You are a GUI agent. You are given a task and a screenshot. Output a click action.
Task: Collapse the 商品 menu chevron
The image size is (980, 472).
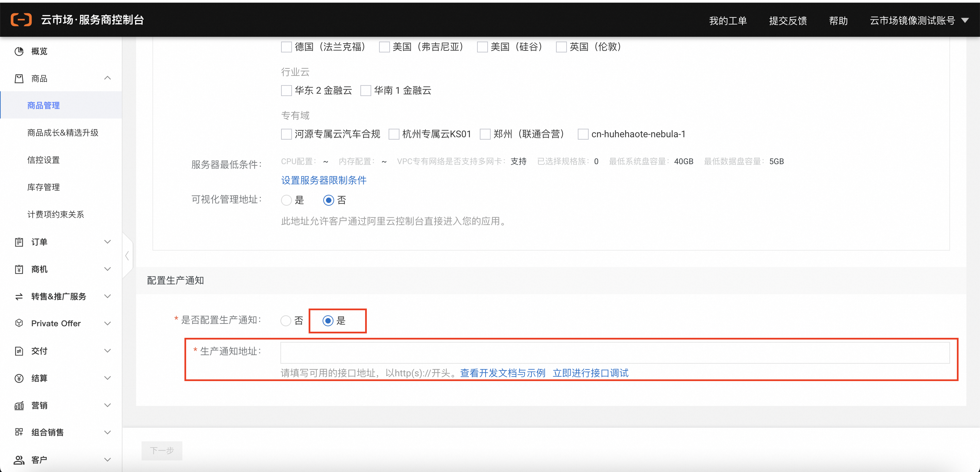point(108,78)
